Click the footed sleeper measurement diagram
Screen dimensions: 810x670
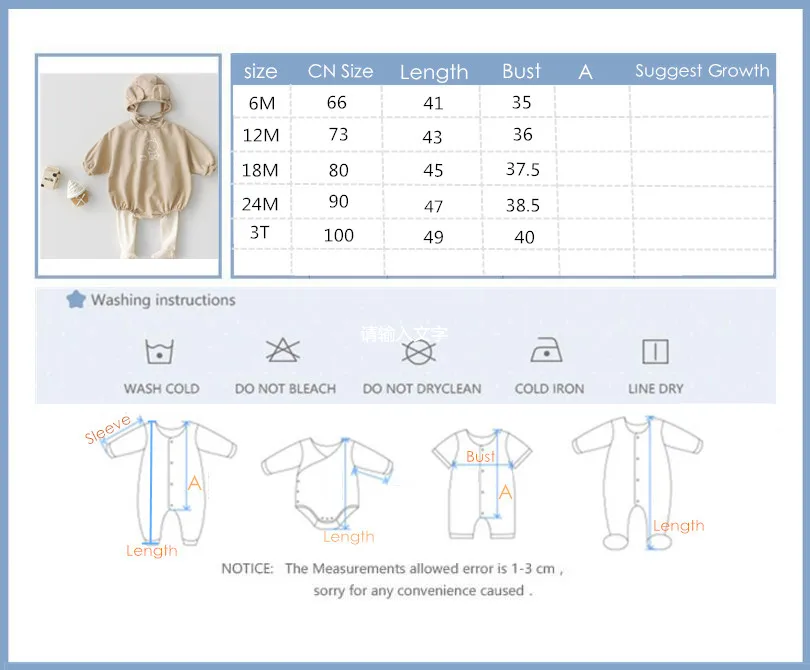[637, 483]
